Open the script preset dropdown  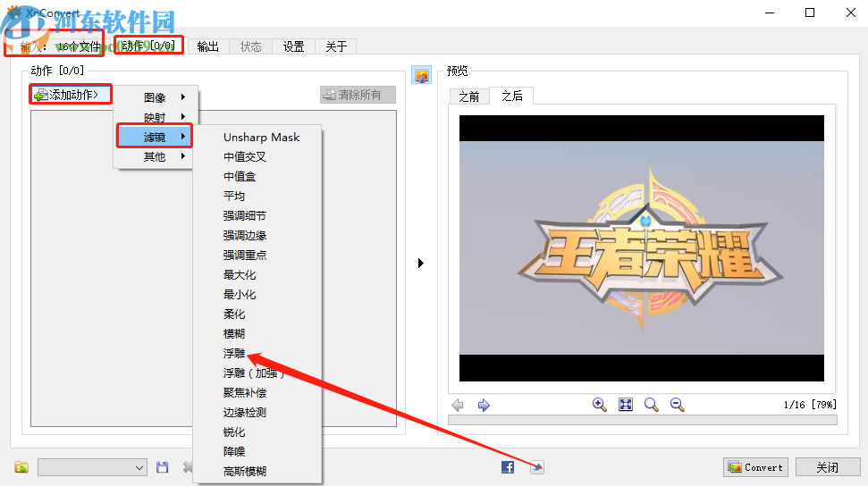pyautogui.click(x=92, y=468)
